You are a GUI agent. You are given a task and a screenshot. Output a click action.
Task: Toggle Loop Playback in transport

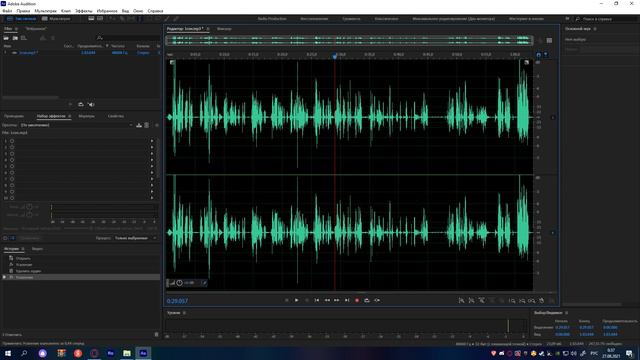point(367,300)
